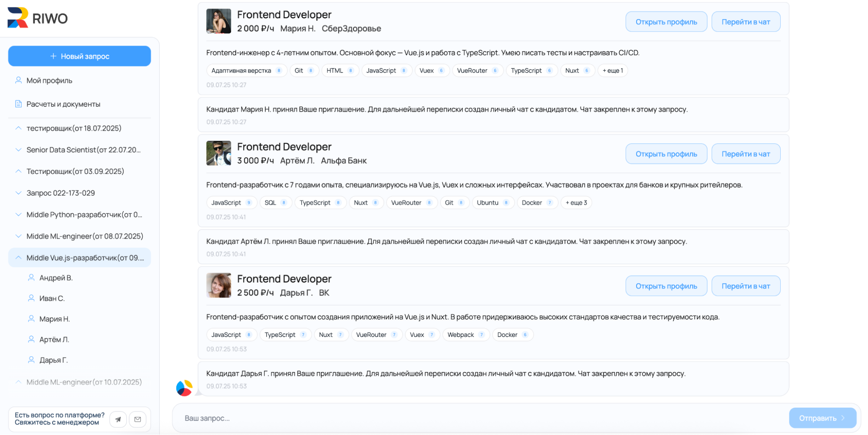Show Мария Н.'s hidden skills via + еще 1
This screenshot has height=435, width=868.
click(x=613, y=70)
